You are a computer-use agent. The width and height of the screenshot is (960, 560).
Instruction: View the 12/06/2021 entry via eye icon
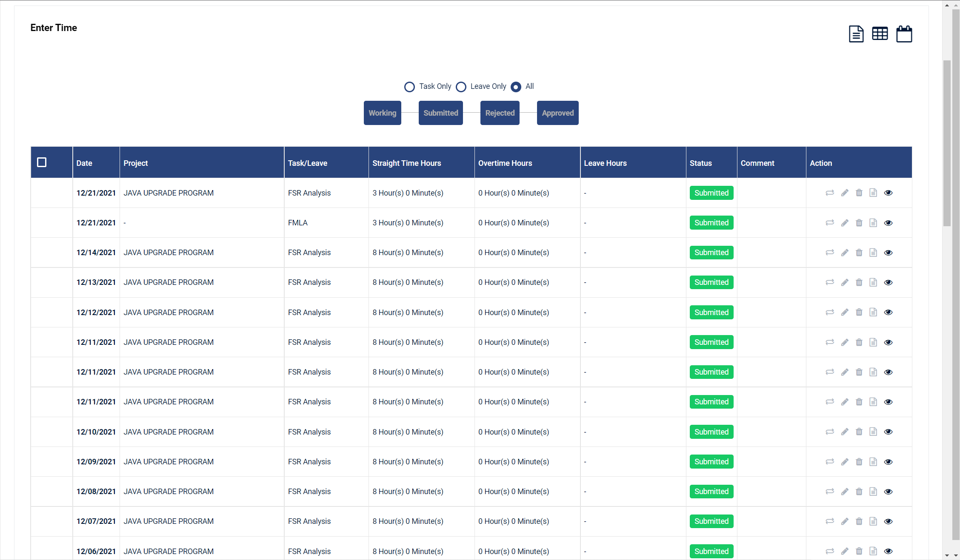pyautogui.click(x=888, y=551)
